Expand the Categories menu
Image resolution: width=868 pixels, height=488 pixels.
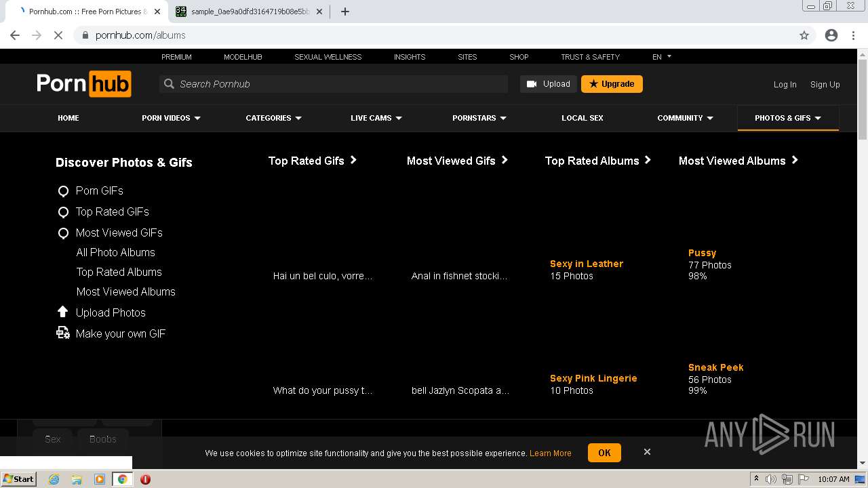273,118
